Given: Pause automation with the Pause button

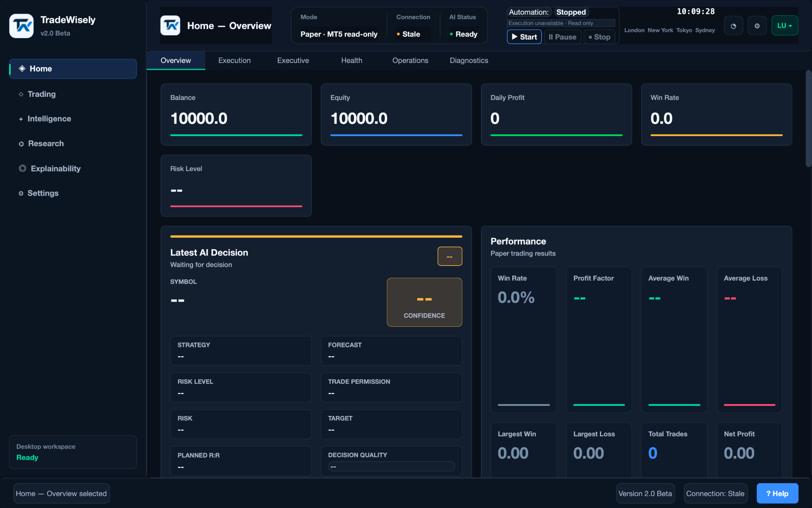Looking at the screenshot, I should tap(562, 37).
